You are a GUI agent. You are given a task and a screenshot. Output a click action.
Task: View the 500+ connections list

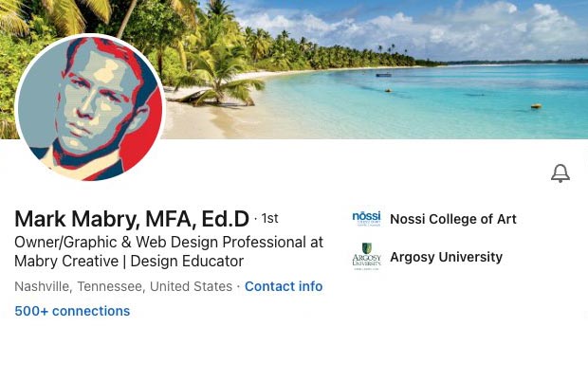pyautogui.click(x=72, y=311)
